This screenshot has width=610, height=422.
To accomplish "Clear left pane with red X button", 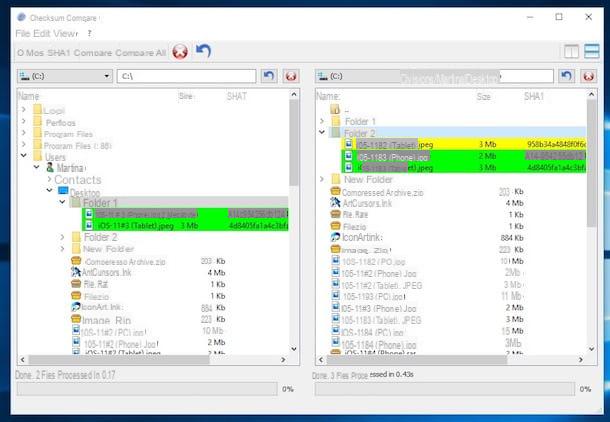I will [x=291, y=76].
